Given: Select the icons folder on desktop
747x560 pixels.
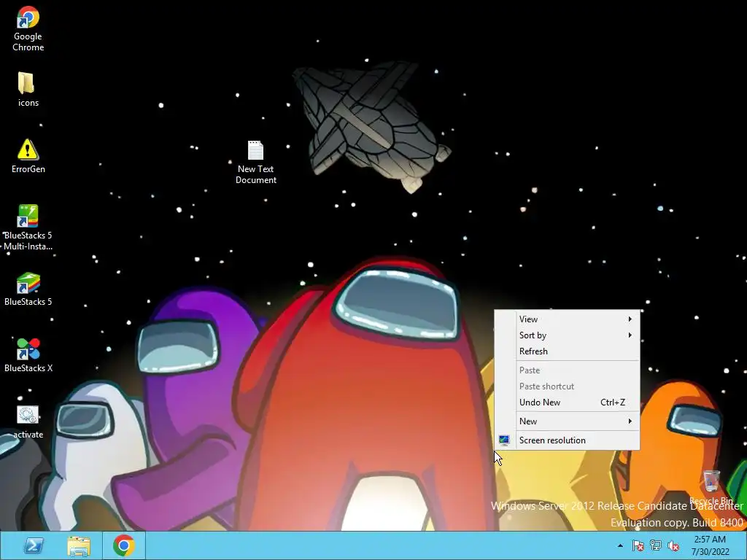Looking at the screenshot, I should (x=28, y=90).
